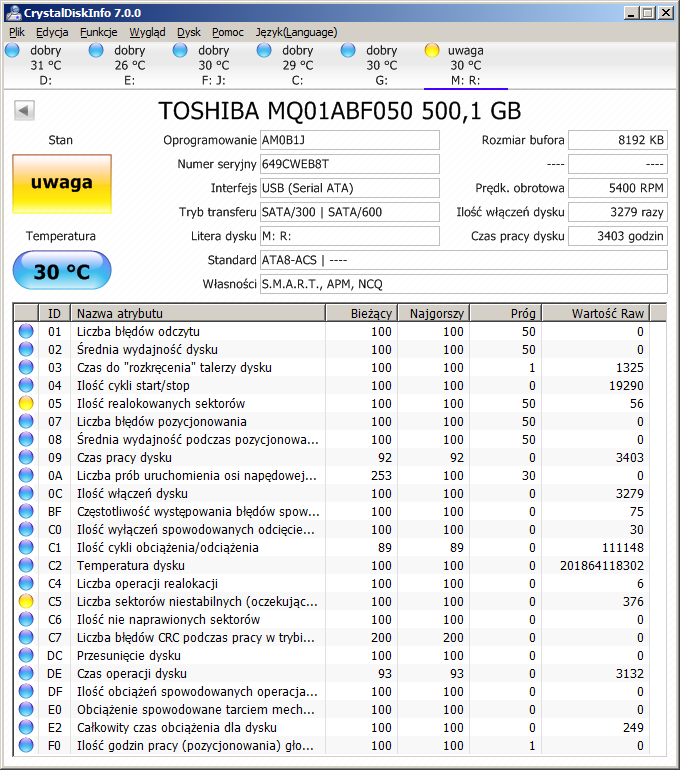Click status icon for attribute 09
The width and height of the screenshot is (680, 770).
[x=26, y=458]
